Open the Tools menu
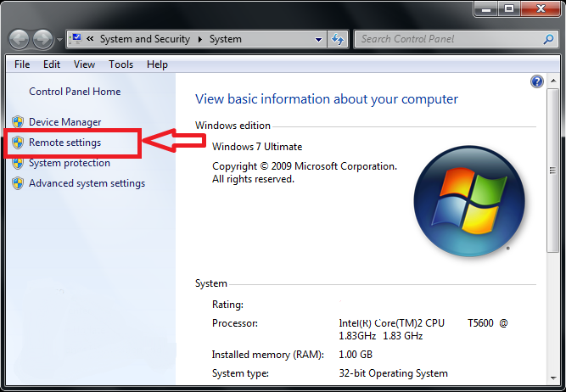 click(x=121, y=64)
